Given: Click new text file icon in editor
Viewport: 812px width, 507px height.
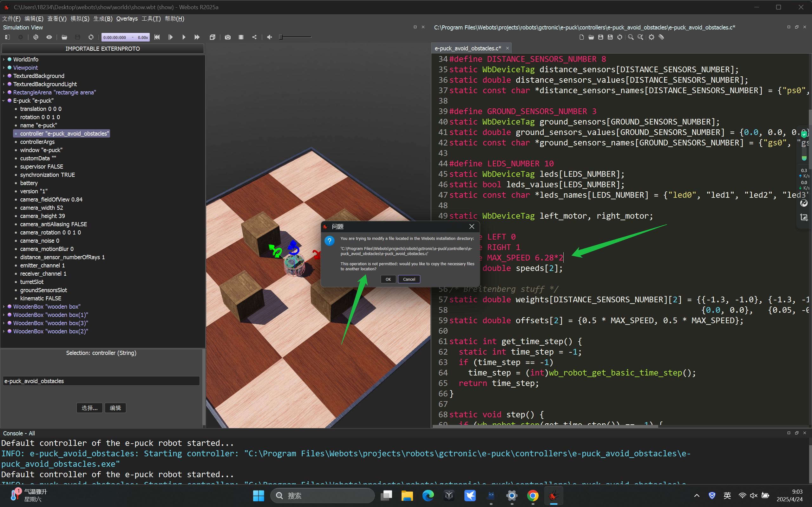Looking at the screenshot, I should click(x=581, y=37).
